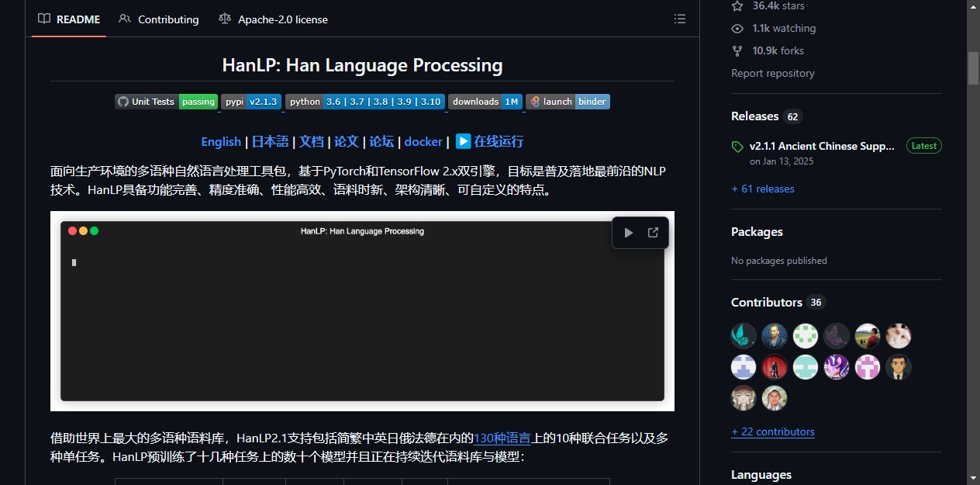Open the demo in a new window

pos(653,232)
